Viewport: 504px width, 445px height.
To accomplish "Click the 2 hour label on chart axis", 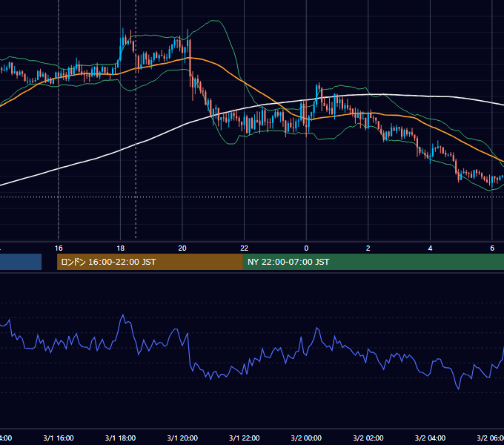I will point(368,248).
